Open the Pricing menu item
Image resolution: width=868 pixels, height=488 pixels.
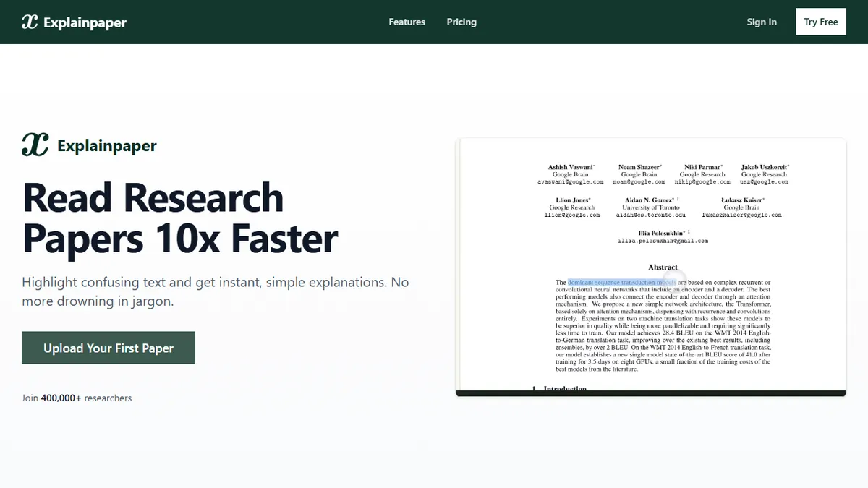[x=461, y=22]
